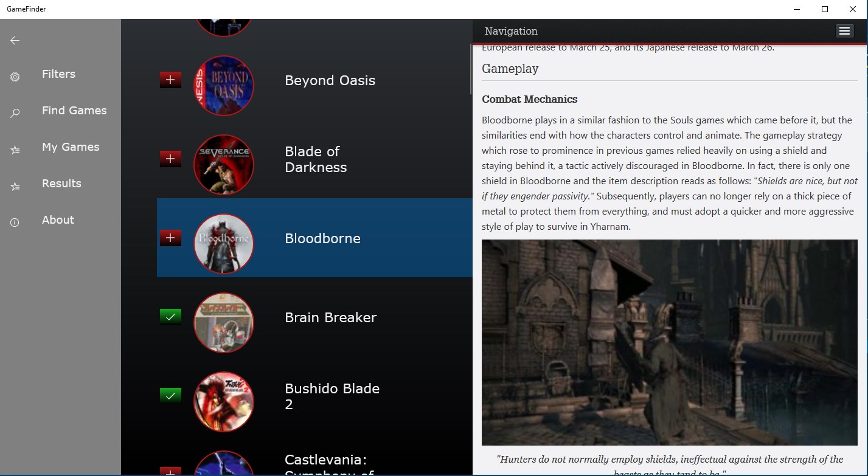Image resolution: width=868 pixels, height=476 pixels.
Task: Click the Bloodborne gameplay screenshot image
Action: [x=669, y=342]
